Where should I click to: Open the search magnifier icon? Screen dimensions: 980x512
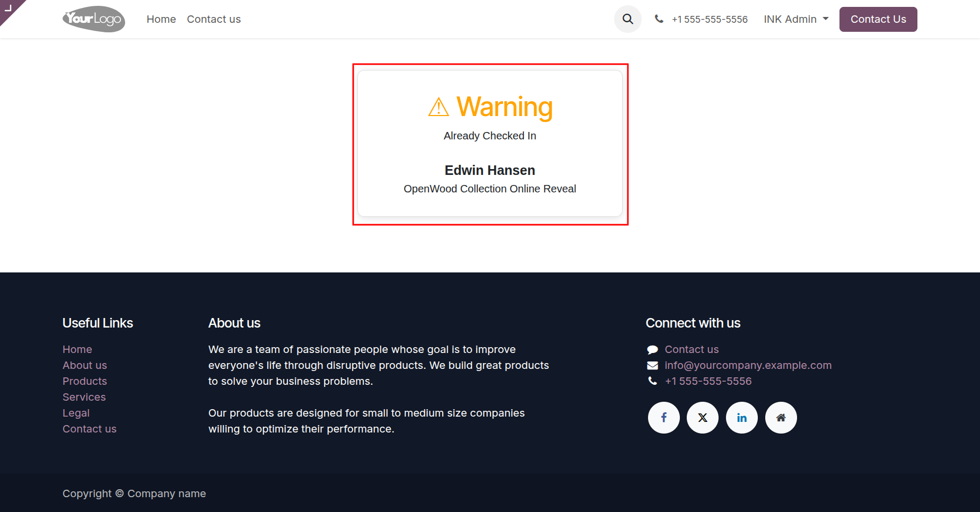[628, 19]
